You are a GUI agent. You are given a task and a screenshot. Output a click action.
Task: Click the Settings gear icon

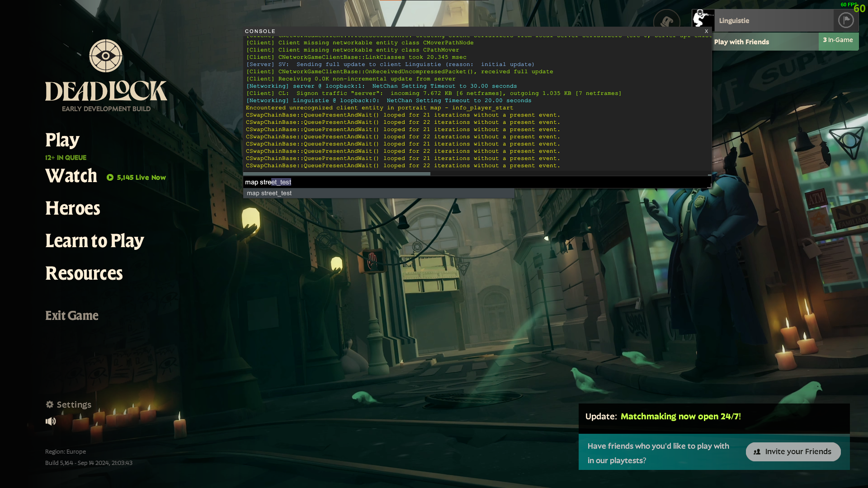point(50,404)
